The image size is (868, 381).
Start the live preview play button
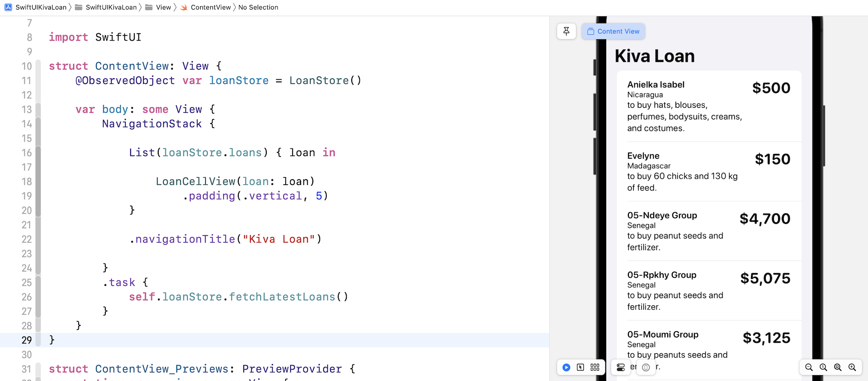(566, 367)
